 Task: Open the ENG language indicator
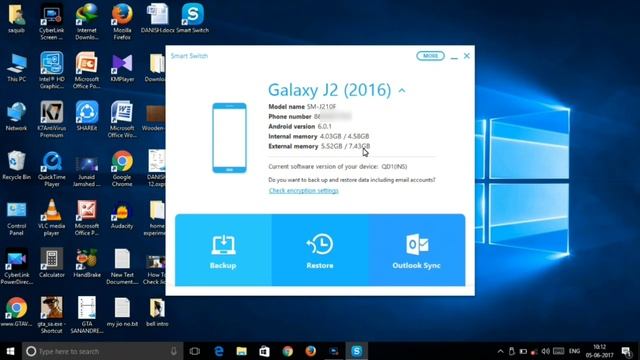pos(574,351)
